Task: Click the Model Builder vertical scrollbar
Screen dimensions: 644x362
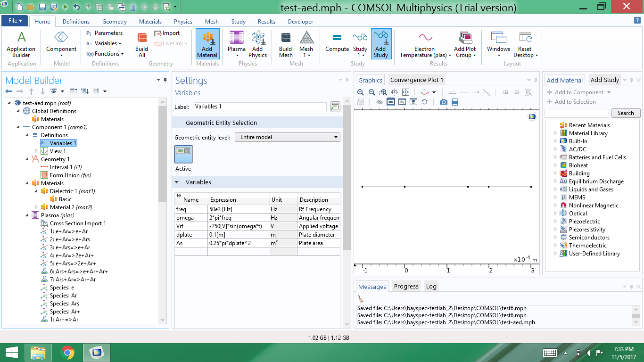Action: (163, 210)
